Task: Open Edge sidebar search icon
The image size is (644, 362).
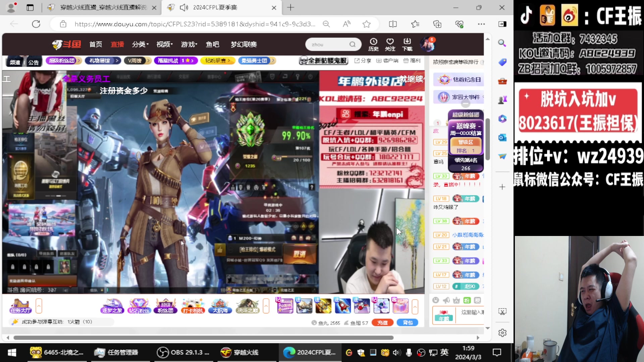Action: (x=502, y=43)
